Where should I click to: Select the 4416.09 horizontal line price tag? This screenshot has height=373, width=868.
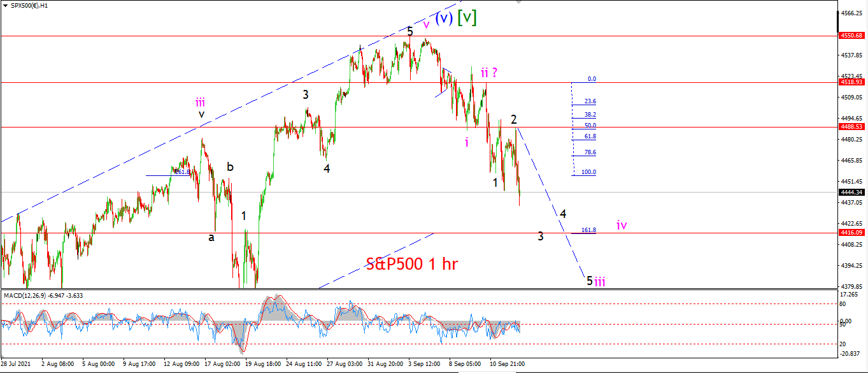point(852,233)
